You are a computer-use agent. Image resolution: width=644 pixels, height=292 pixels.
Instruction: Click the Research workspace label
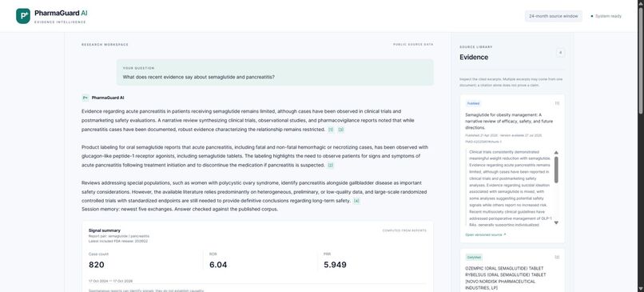pos(105,45)
